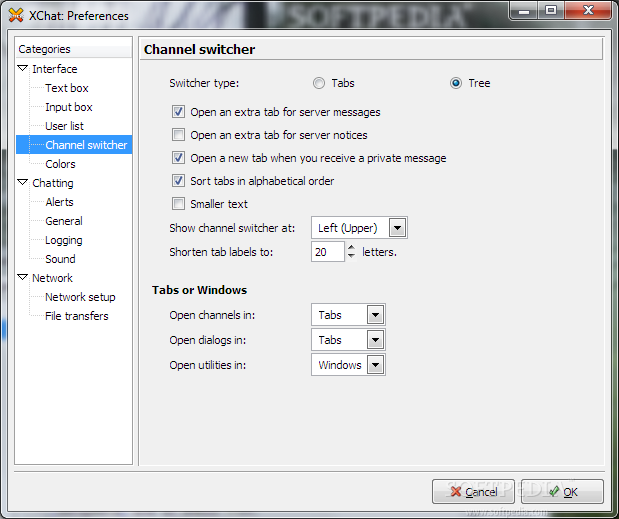Enable the Smaller text checkbox
Screen dimensions: 619x519
coord(178,204)
